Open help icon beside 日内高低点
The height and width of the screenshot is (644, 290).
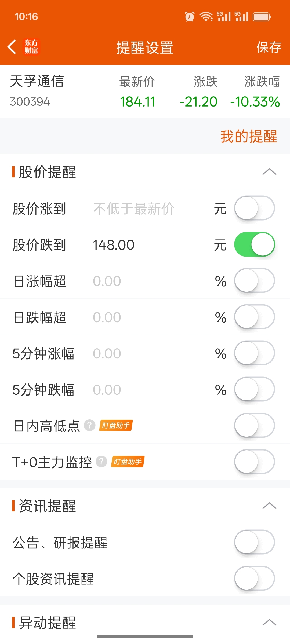pos(90,425)
